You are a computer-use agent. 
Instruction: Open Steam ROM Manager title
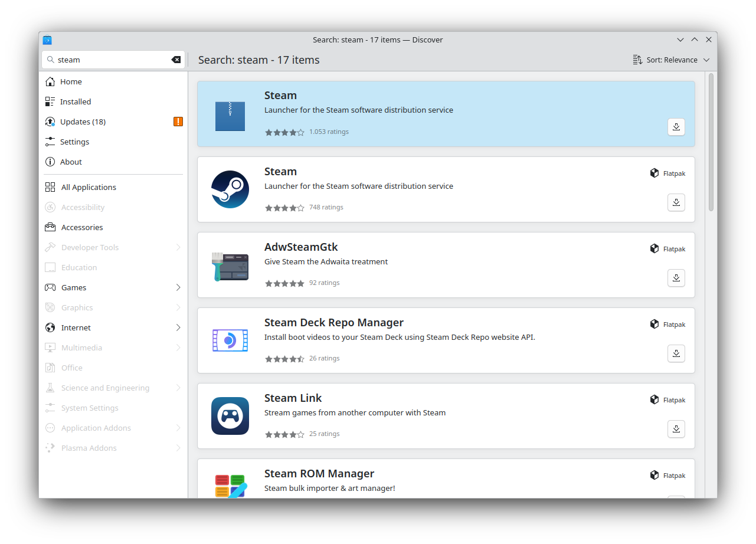click(x=319, y=474)
